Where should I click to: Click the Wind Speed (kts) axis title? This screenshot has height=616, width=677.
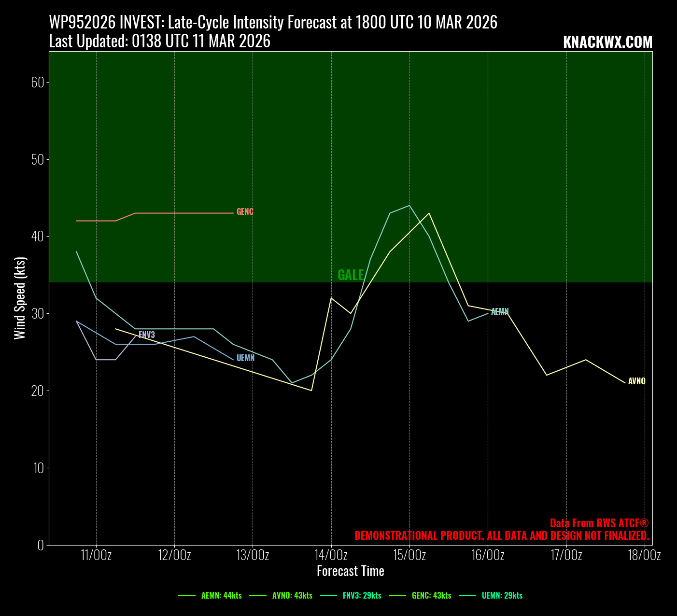[x=20, y=298]
